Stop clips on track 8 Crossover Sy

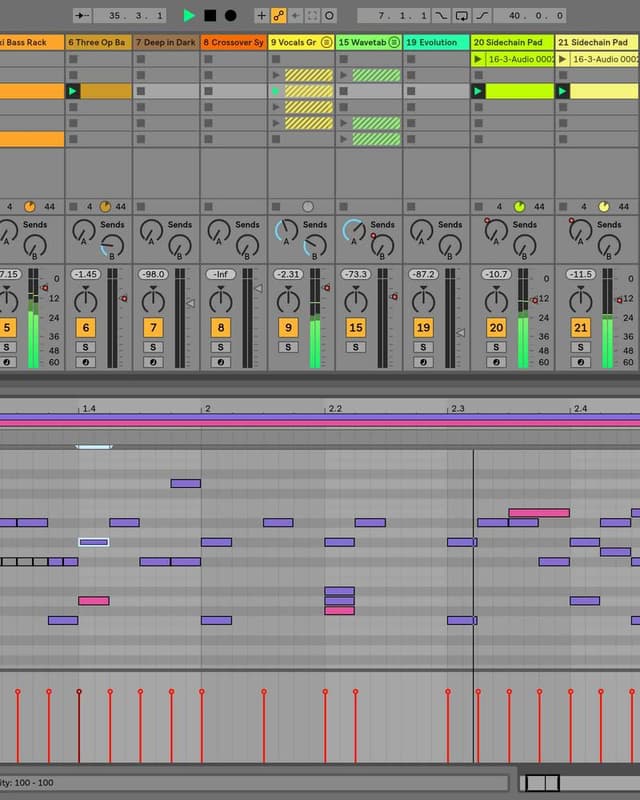pyautogui.click(x=208, y=207)
